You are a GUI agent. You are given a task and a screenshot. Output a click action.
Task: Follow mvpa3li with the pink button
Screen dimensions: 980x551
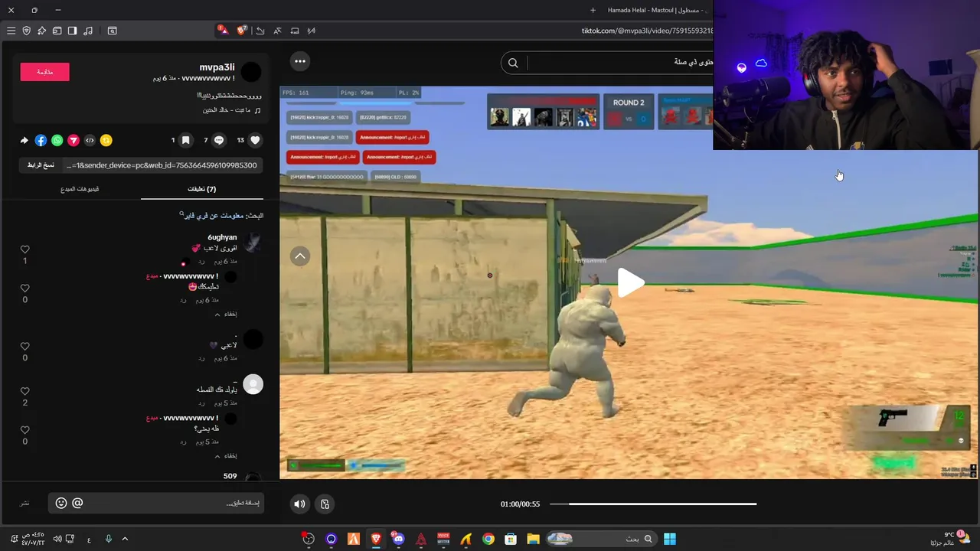coord(44,72)
